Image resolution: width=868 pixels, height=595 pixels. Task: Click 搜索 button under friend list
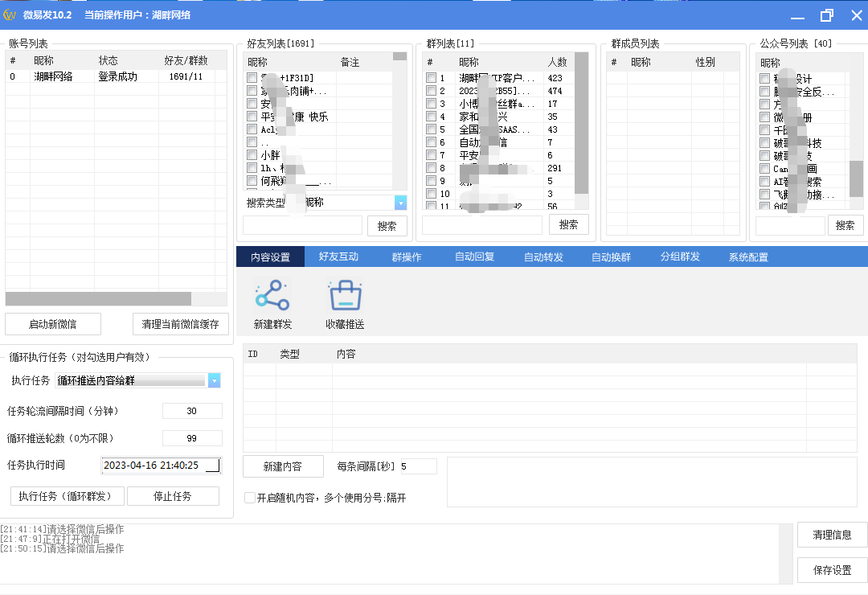coord(387,226)
